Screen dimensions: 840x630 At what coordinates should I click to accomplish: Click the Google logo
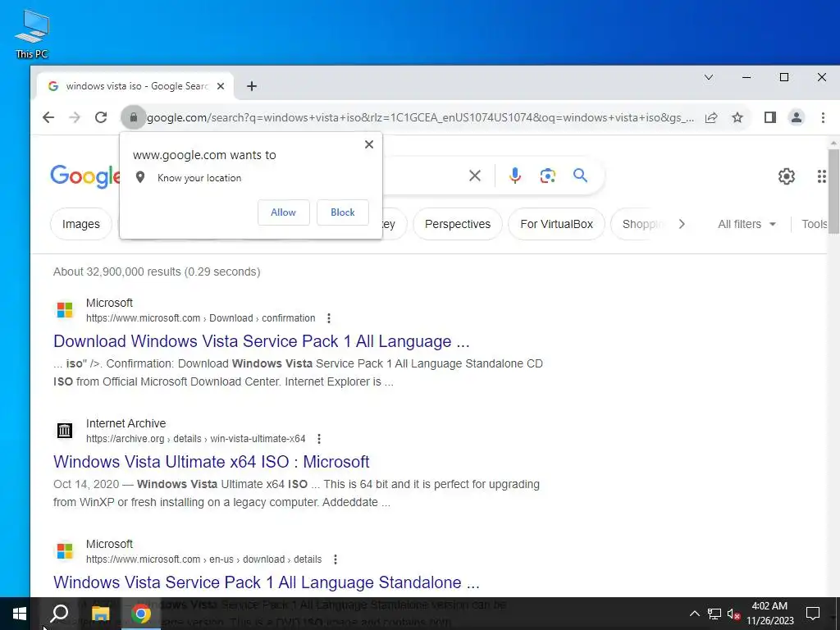tap(84, 176)
